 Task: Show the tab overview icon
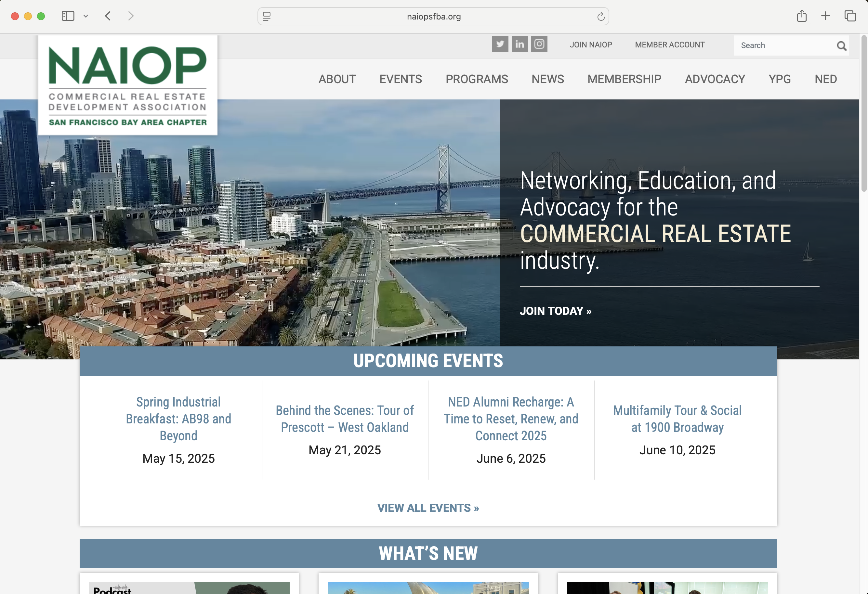pyautogui.click(x=850, y=16)
